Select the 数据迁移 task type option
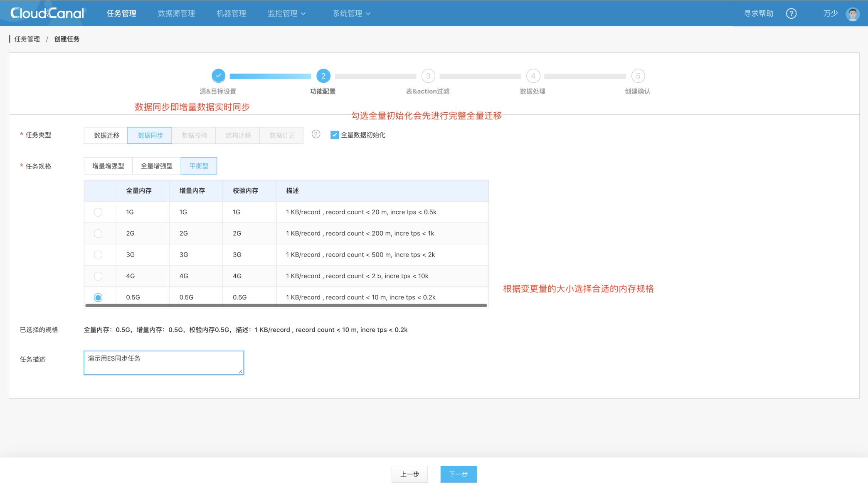This screenshot has width=868, height=489. point(106,135)
